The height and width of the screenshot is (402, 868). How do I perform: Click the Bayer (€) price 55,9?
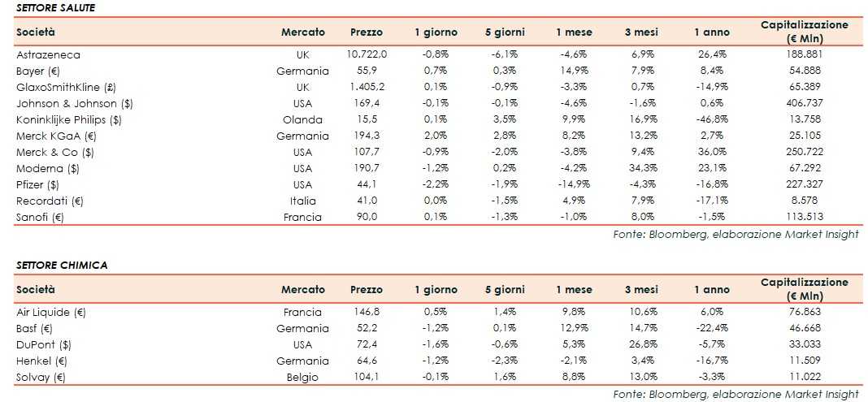[367, 71]
